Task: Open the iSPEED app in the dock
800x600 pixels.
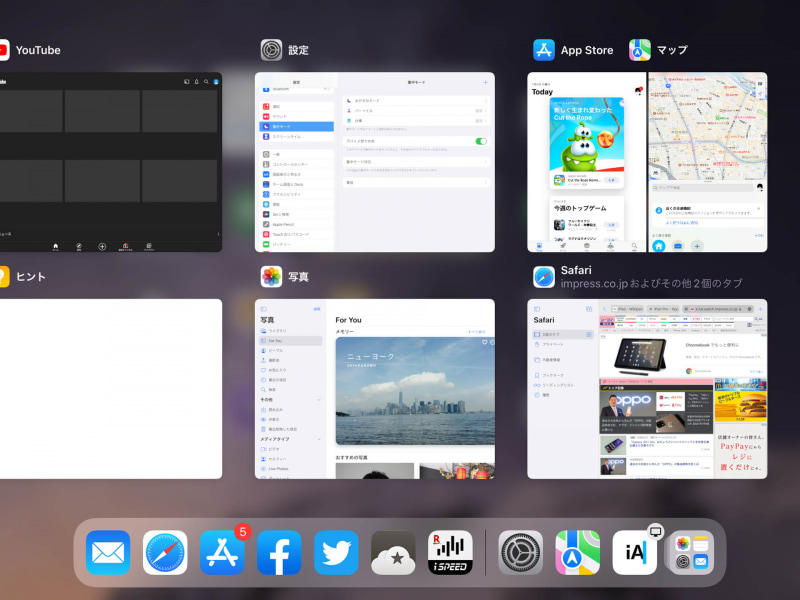Action: pos(451,552)
